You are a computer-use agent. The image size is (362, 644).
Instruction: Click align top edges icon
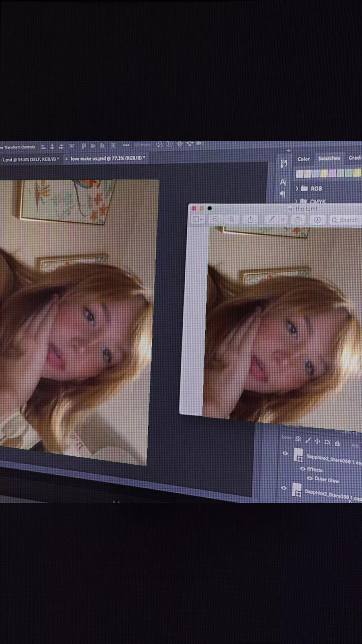point(84,146)
